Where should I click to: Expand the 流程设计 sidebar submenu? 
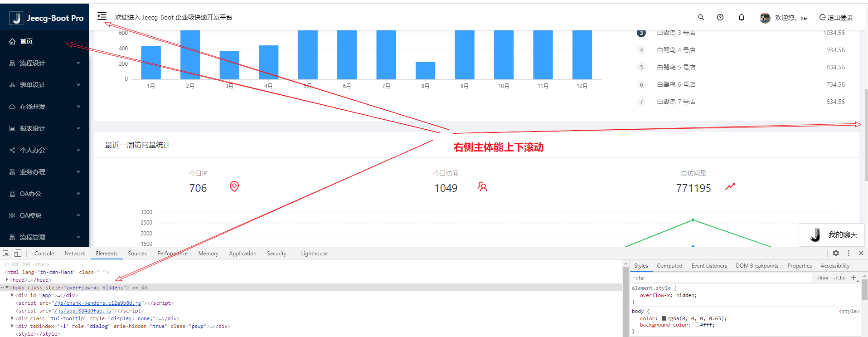pyautogui.click(x=44, y=63)
